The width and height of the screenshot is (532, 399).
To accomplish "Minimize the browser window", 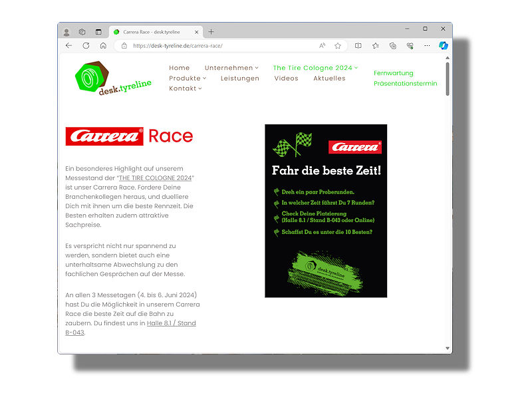I will 407,29.
